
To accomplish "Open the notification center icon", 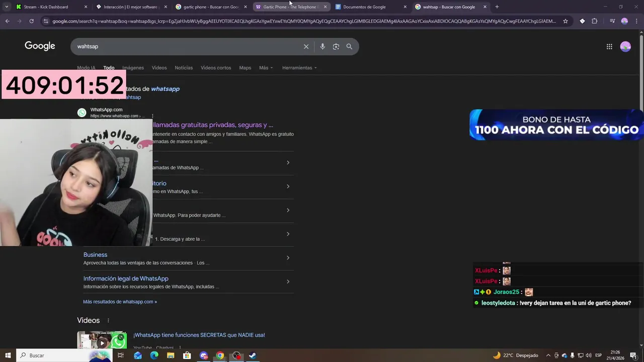I will (633, 355).
